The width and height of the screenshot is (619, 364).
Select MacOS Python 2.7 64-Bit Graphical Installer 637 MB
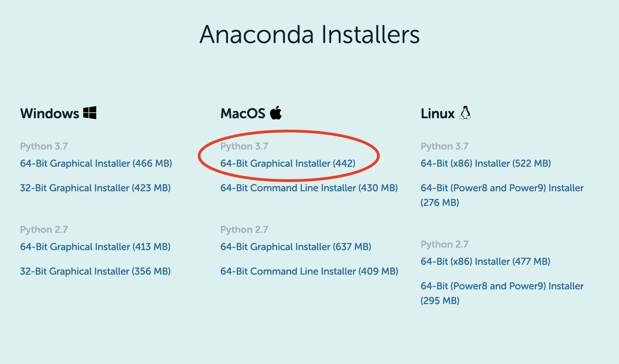[296, 247]
